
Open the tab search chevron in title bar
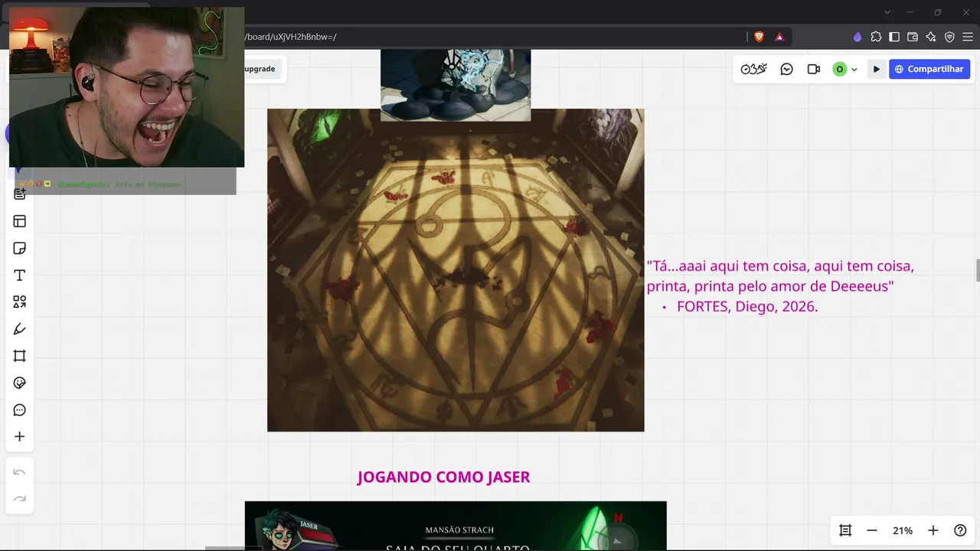pos(887,12)
